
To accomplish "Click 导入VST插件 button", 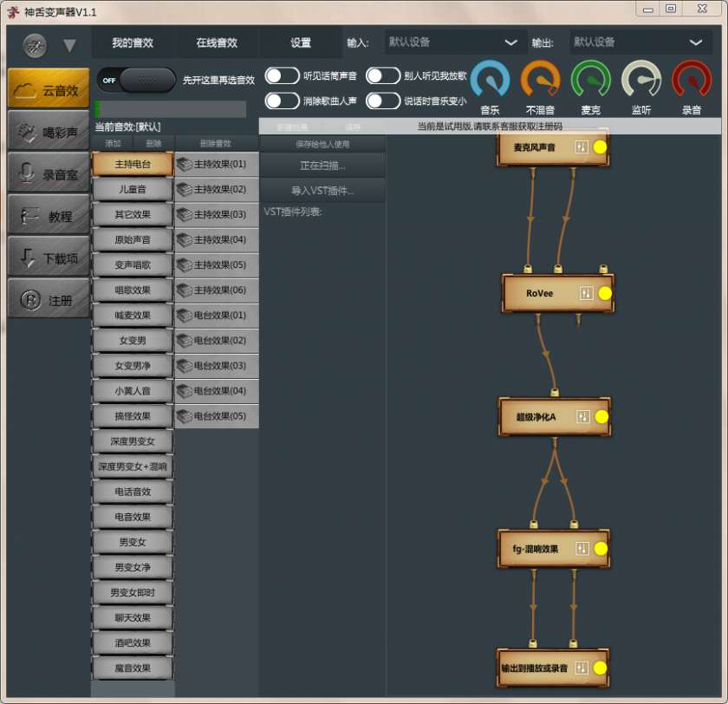I will tap(322, 191).
